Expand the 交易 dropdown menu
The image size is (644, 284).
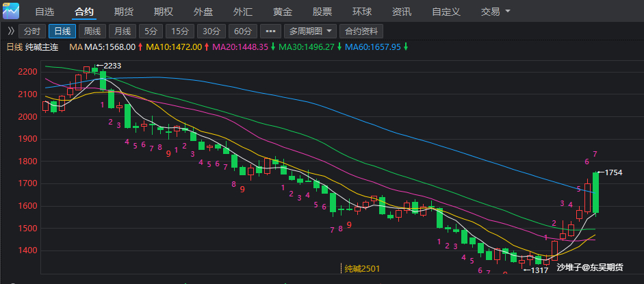495,12
